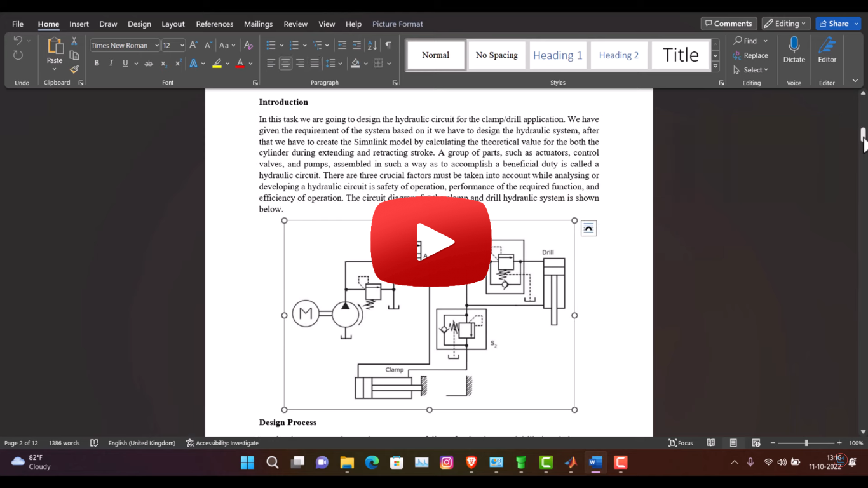Justify paragraph text

(x=315, y=63)
